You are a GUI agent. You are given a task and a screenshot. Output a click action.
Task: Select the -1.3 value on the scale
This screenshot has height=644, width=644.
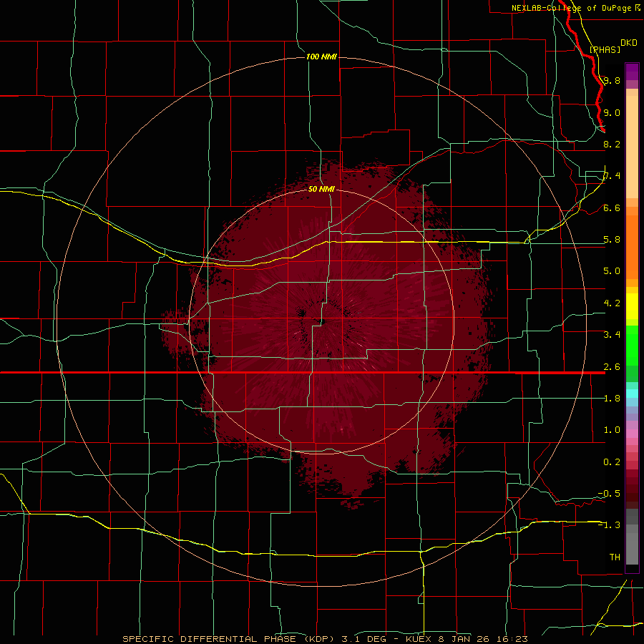pyautogui.click(x=609, y=525)
